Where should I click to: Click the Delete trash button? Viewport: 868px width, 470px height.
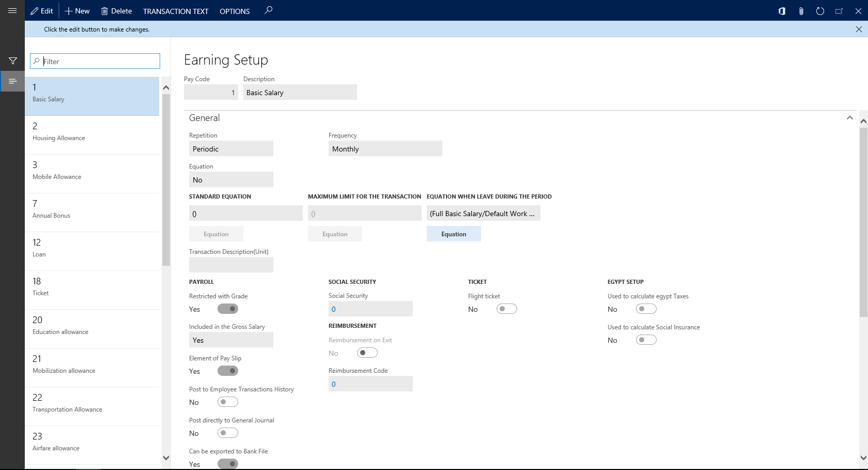pyautogui.click(x=116, y=11)
